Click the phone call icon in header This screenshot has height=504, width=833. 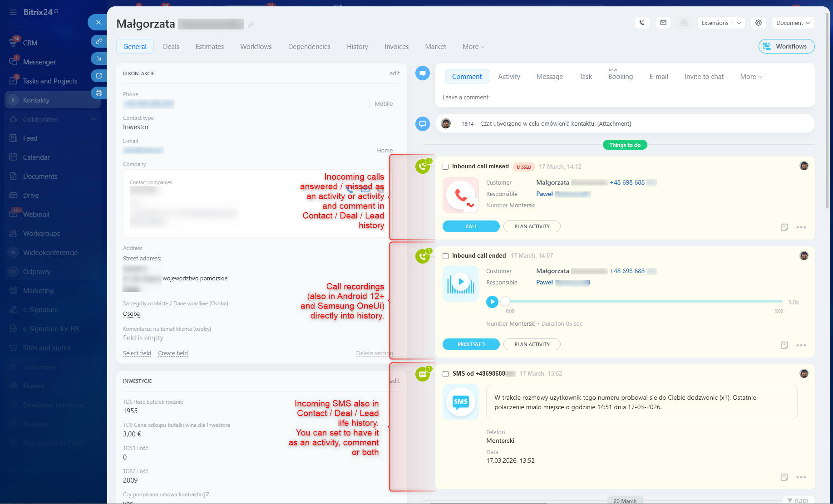click(642, 23)
